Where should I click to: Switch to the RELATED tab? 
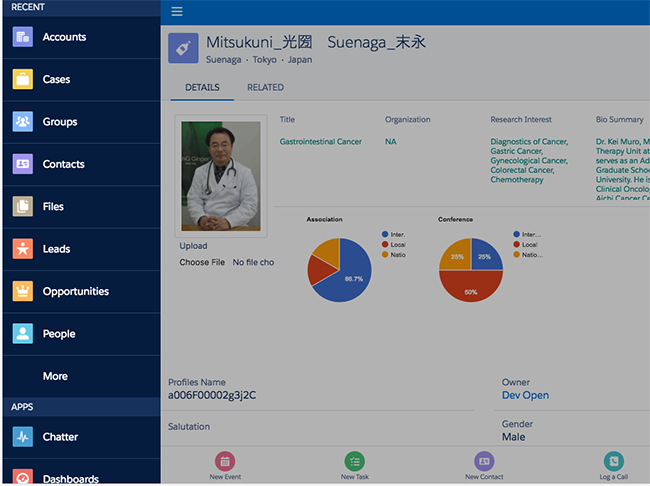click(x=265, y=87)
